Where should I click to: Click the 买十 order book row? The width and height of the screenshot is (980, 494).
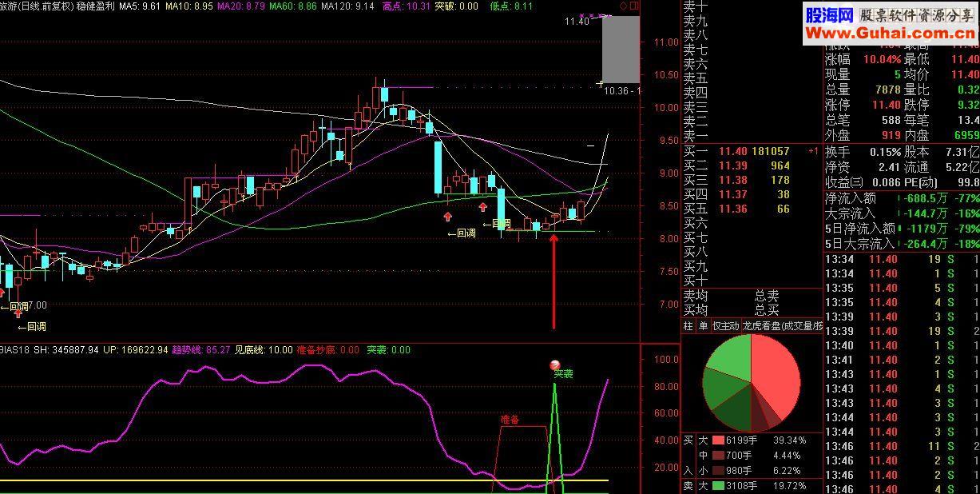click(752, 281)
